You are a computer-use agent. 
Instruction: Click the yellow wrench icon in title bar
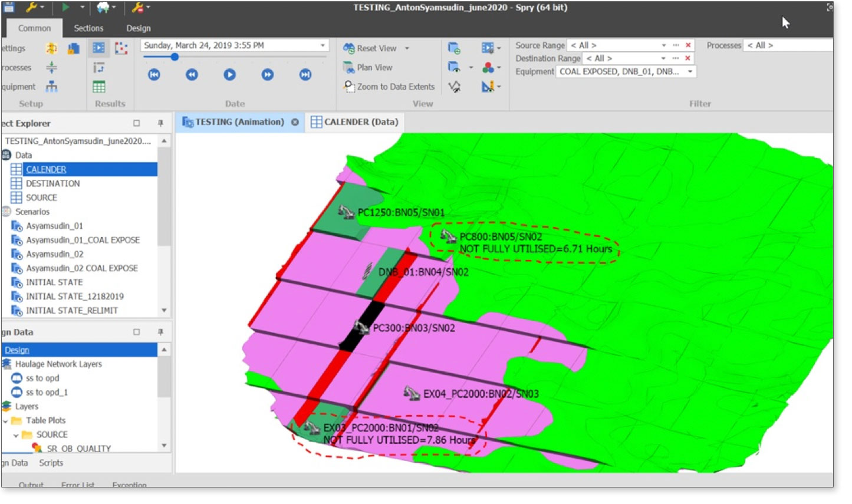pos(32,7)
